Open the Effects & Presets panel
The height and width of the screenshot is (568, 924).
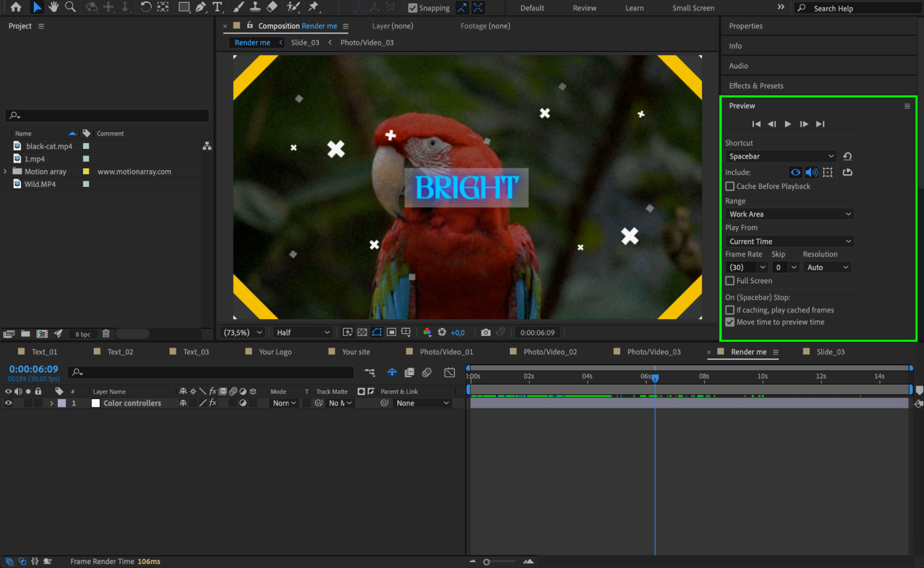[756, 86]
